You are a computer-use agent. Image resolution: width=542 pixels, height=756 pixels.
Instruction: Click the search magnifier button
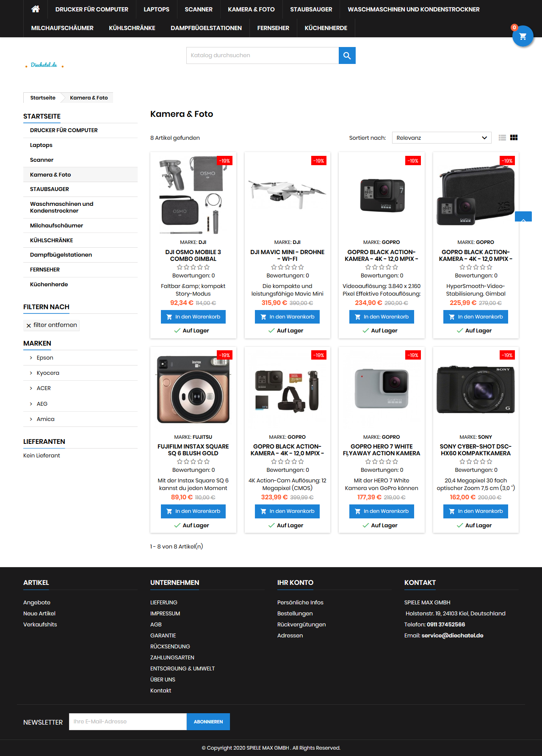pyautogui.click(x=347, y=55)
